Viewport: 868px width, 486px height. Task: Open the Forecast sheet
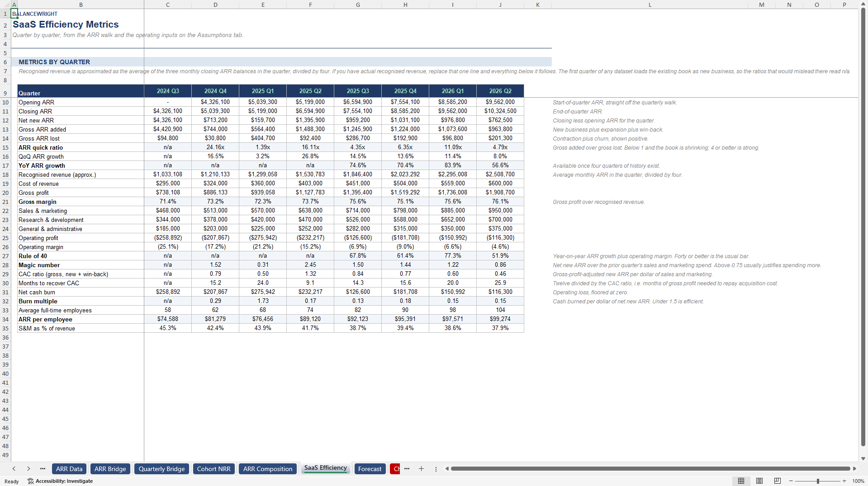coord(370,469)
